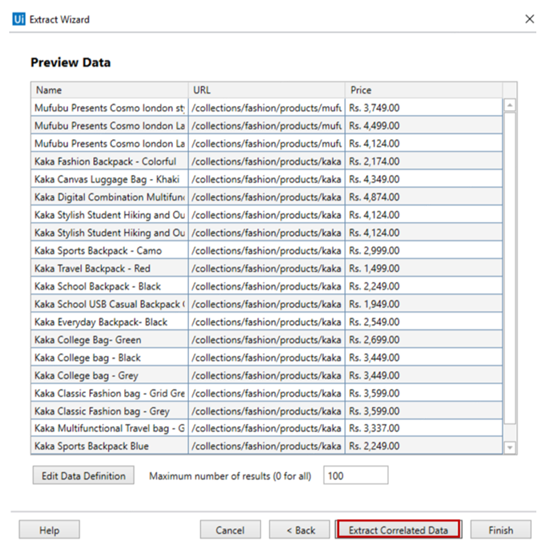
Task: Select the Kaka Classic Fashion bag - Grey cell
Action: 109,411
